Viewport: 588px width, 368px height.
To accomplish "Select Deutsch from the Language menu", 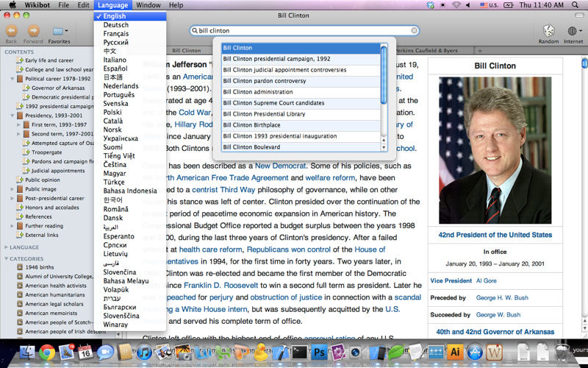I will pos(130,25).
